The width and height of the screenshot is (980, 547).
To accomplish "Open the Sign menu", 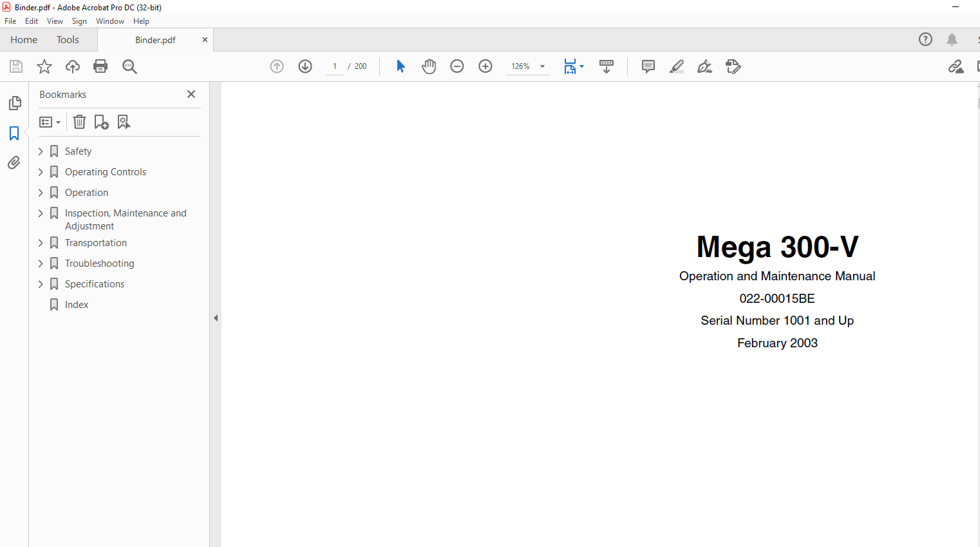I will click(79, 21).
